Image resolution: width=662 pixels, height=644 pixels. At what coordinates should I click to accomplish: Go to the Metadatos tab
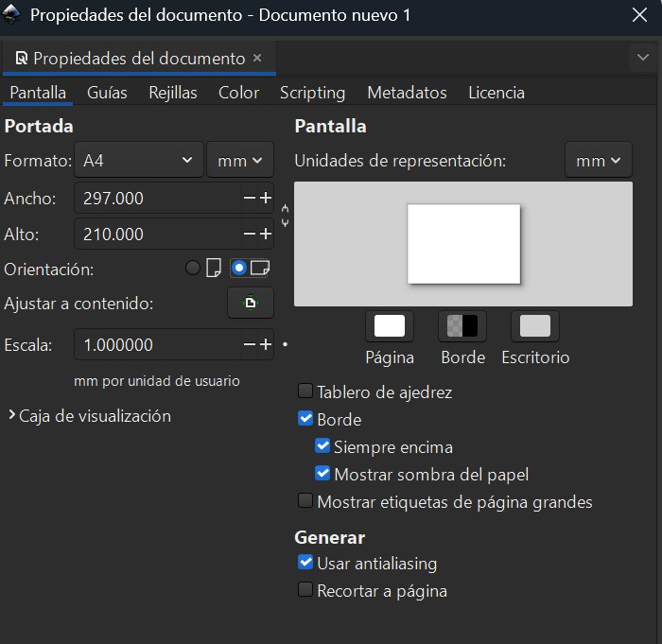[407, 93]
